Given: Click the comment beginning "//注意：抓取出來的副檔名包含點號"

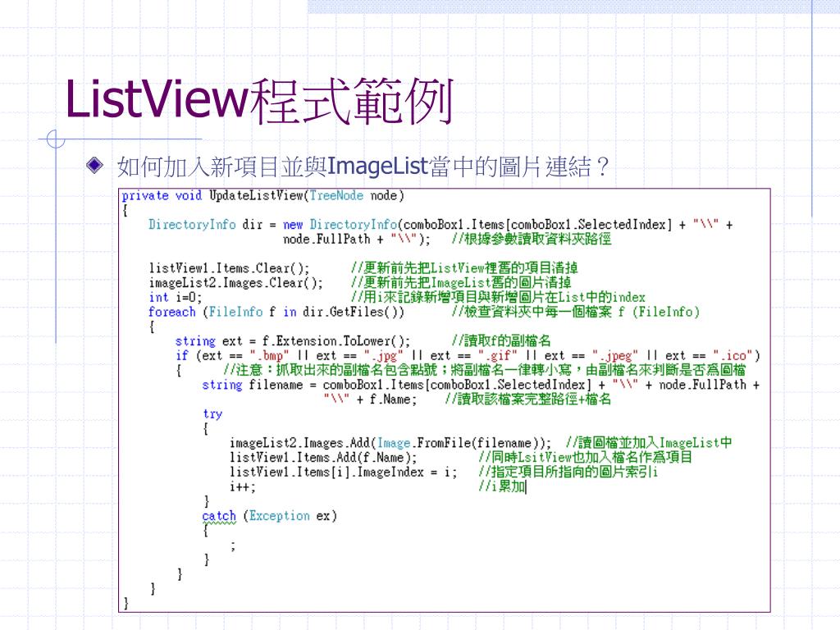Looking at the screenshot, I should [x=484, y=370].
